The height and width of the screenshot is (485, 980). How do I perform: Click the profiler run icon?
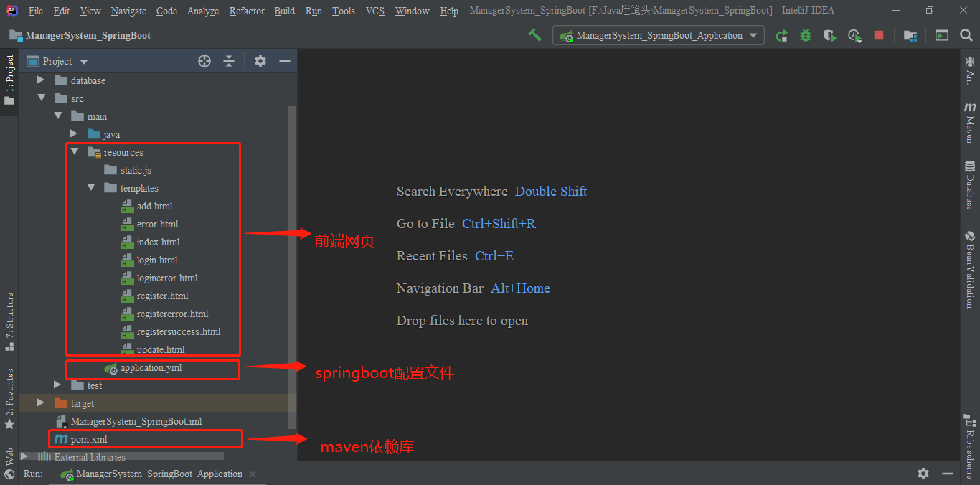854,35
